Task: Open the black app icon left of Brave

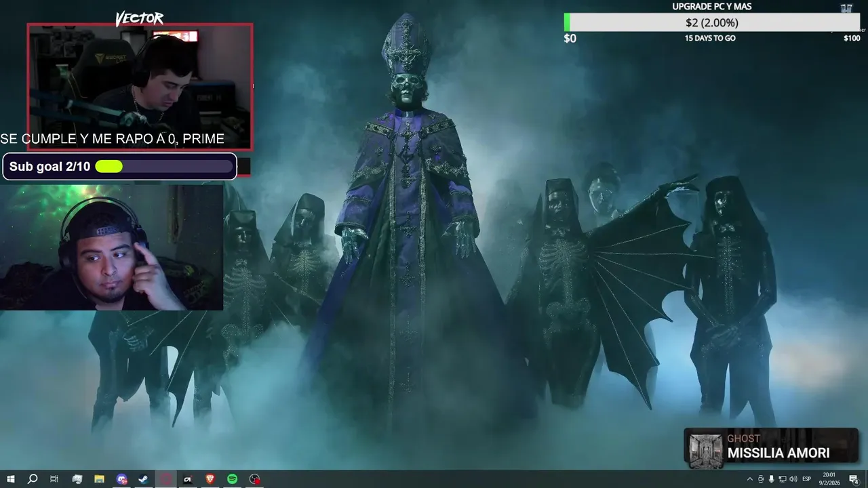Action: coord(188,479)
